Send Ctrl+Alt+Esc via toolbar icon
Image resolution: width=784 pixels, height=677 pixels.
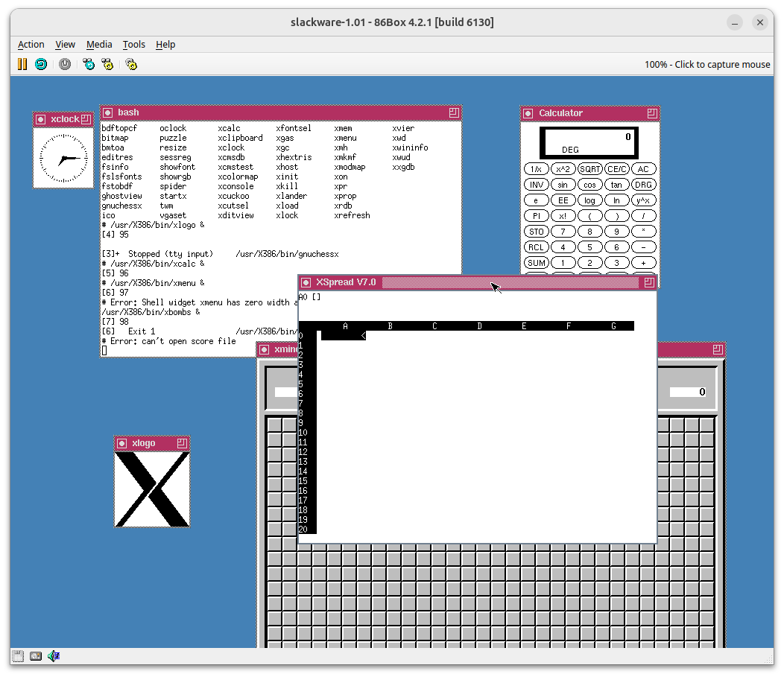107,64
